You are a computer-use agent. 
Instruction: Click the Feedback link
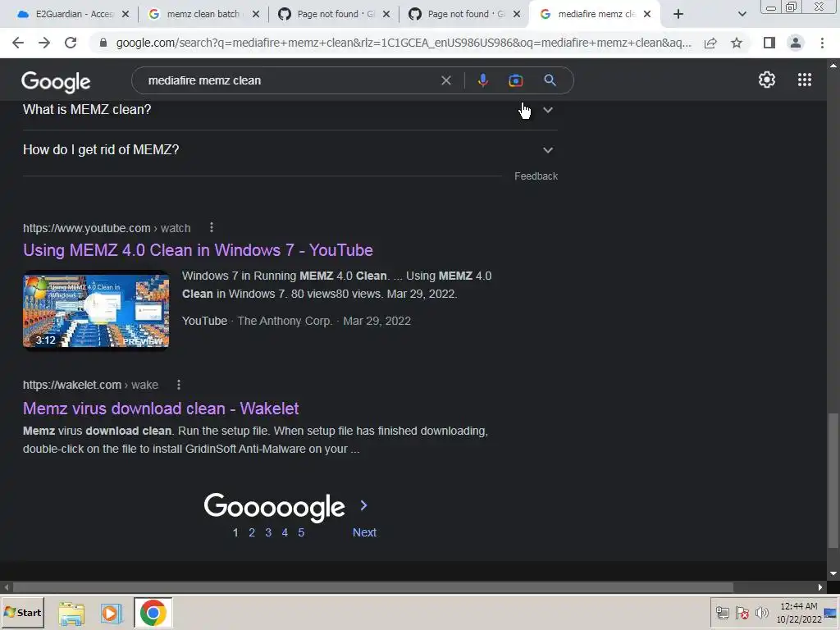(x=536, y=176)
